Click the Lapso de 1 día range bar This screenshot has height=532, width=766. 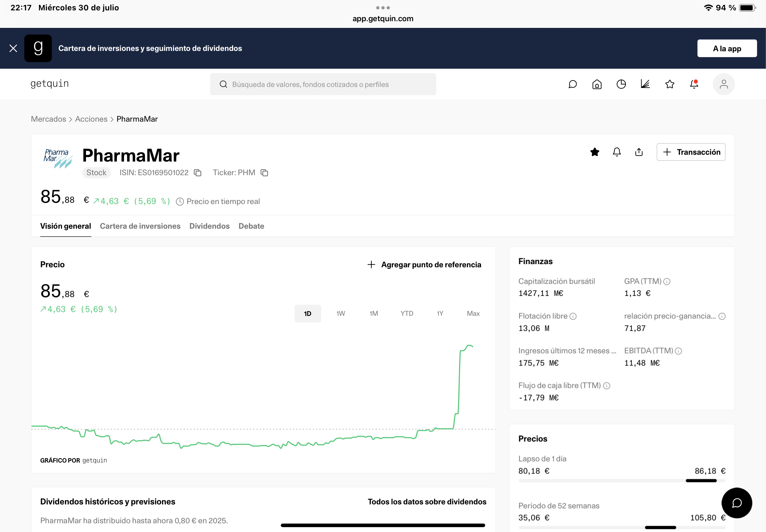coord(622,481)
